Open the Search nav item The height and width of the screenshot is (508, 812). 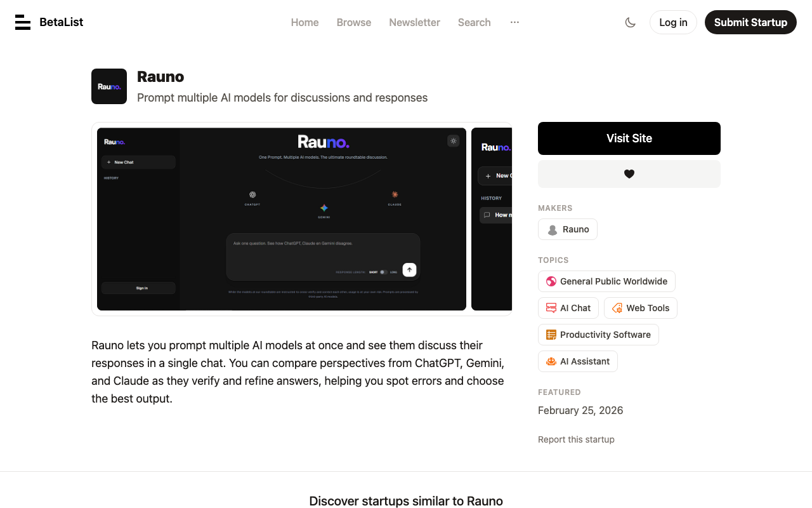475,22
